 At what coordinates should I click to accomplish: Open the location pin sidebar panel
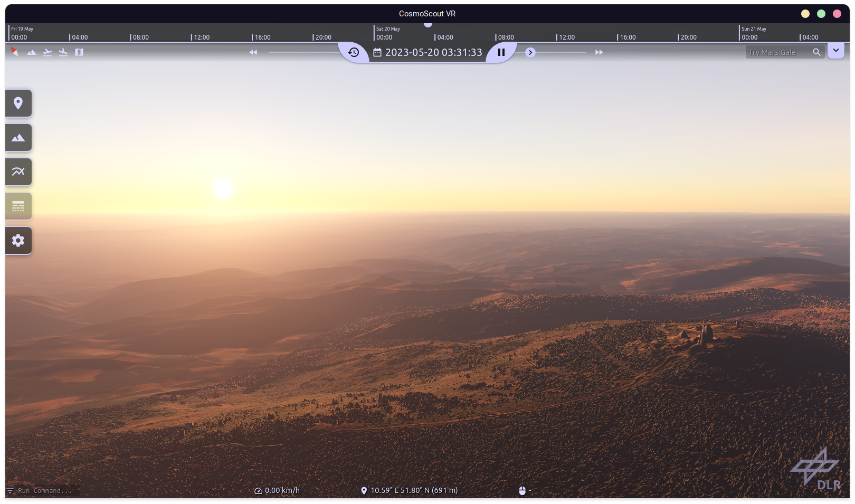(x=18, y=103)
